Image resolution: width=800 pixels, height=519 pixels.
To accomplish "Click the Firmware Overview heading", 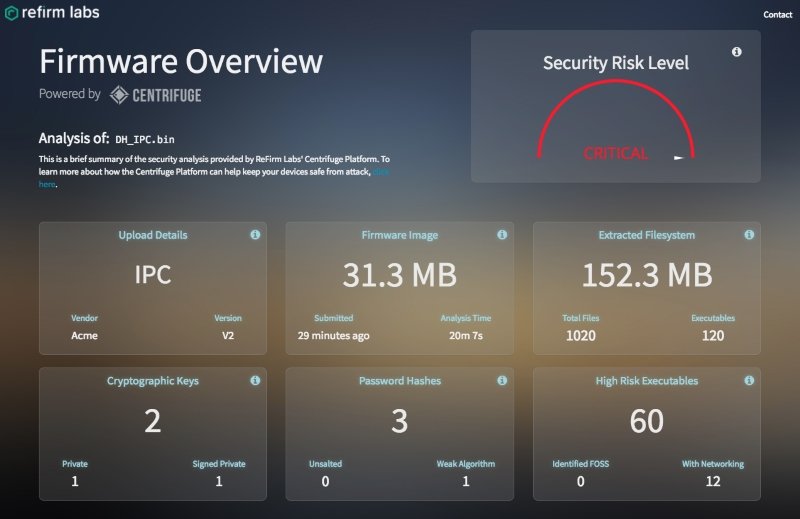I will (181, 61).
